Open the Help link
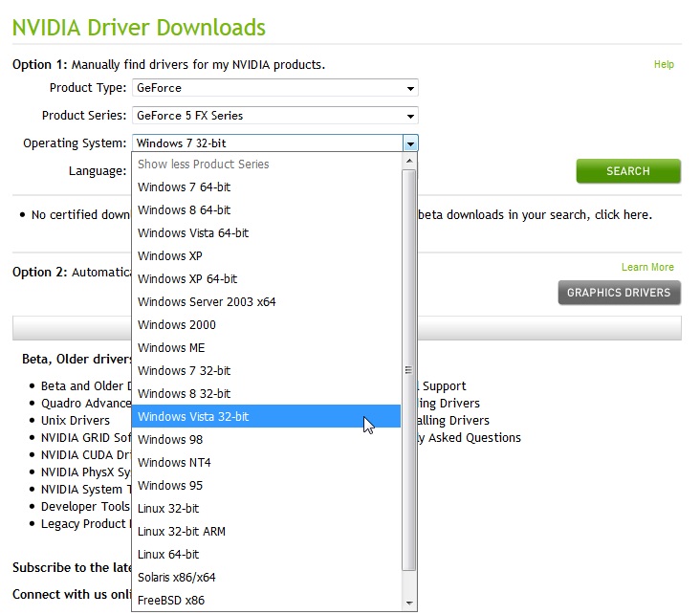700x615 pixels. [x=664, y=64]
